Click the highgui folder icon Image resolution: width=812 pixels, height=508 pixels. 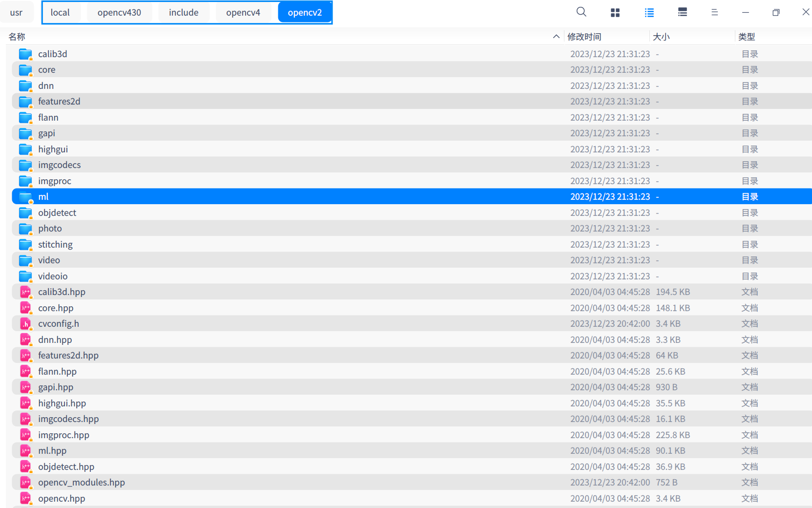[x=25, y=149]
